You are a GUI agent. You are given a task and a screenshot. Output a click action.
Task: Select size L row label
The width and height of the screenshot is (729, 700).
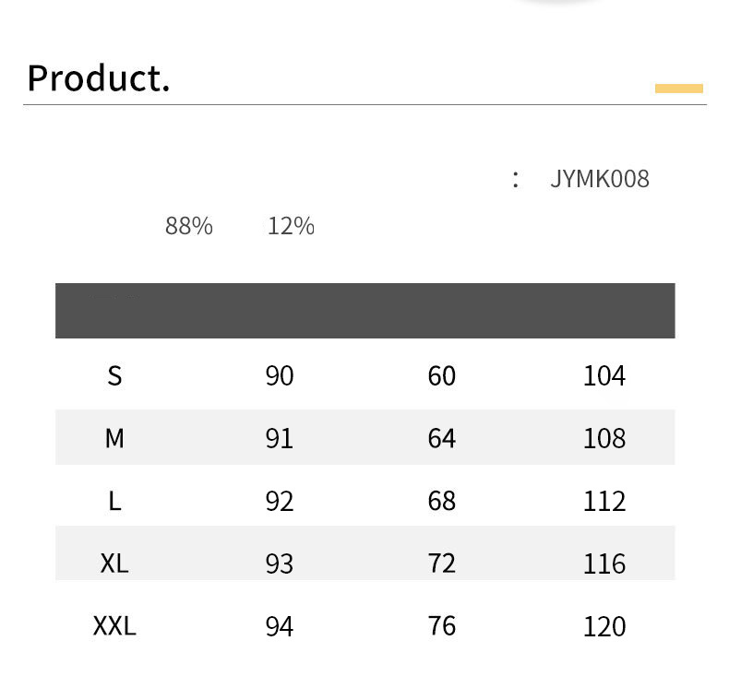pos(114,501)
